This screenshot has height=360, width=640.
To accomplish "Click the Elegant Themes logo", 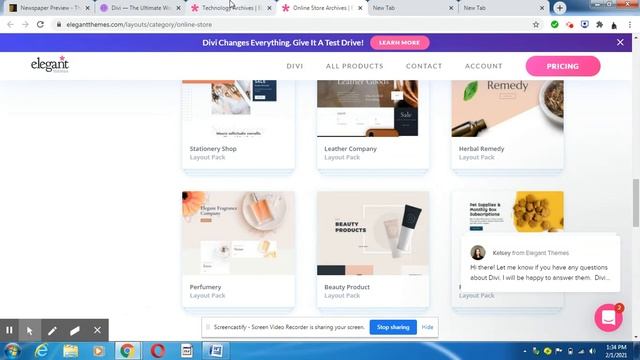I will coord(50,64).
